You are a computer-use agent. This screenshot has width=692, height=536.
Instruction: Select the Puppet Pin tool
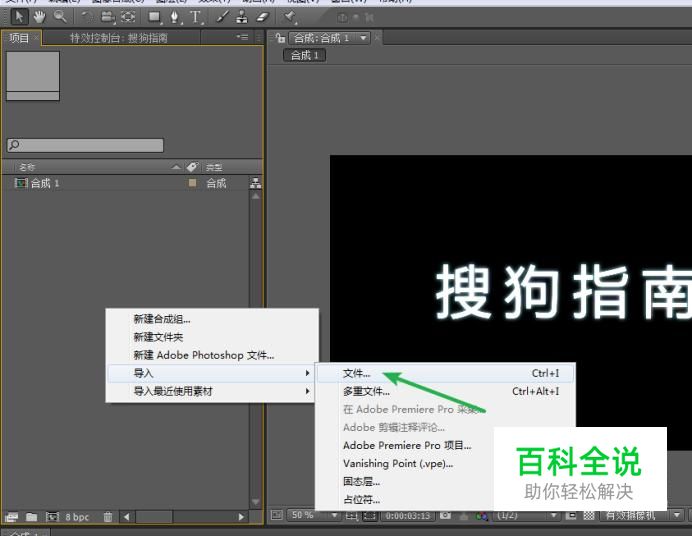tap(290, 17)
